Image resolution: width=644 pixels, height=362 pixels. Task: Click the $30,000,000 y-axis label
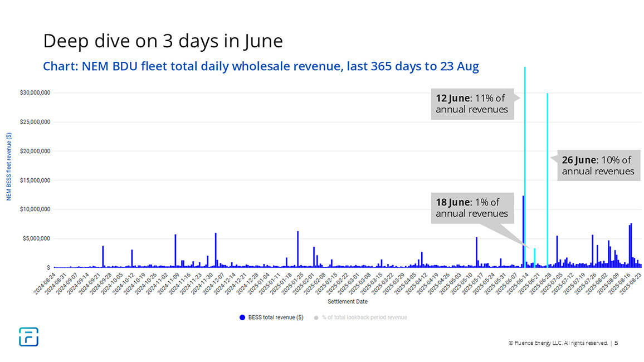point(36,93)
